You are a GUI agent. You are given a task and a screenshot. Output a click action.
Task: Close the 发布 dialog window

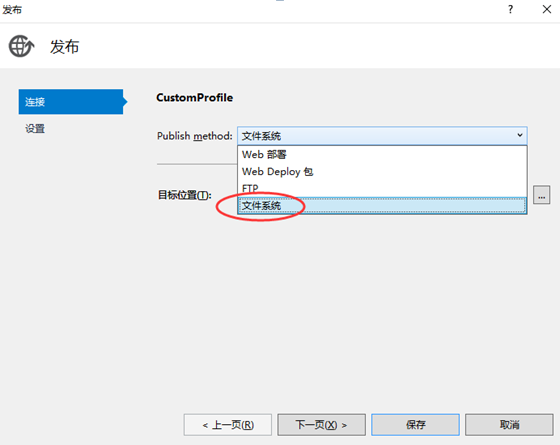pos(547,9)
